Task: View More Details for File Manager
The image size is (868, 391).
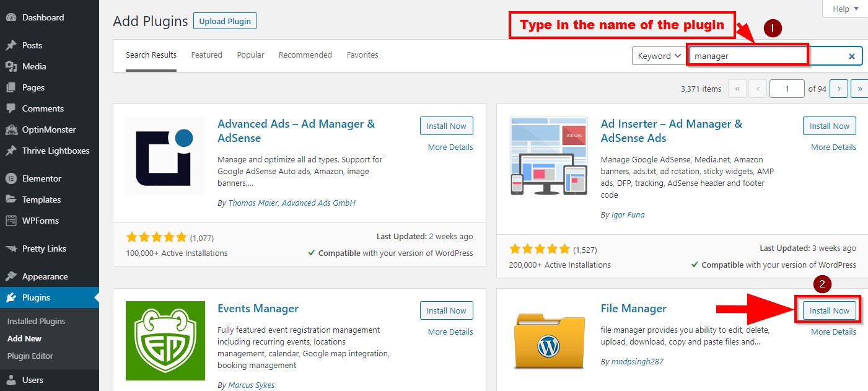Action: click(x=833, y=332)
